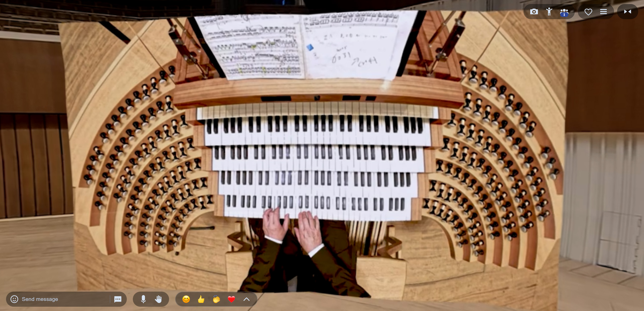
Task: Toggle the raise hand button
Action: (158, 299)
